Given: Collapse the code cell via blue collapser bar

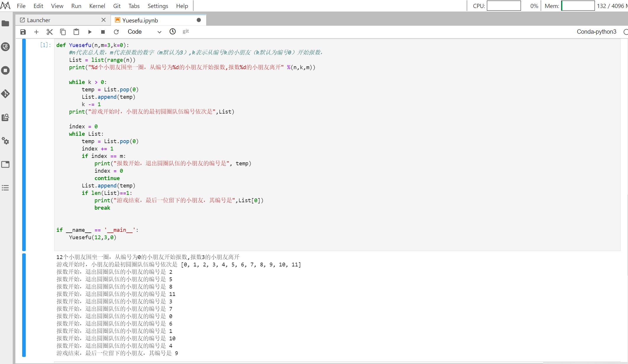Looking at the screenshot, I should (24, 145).
